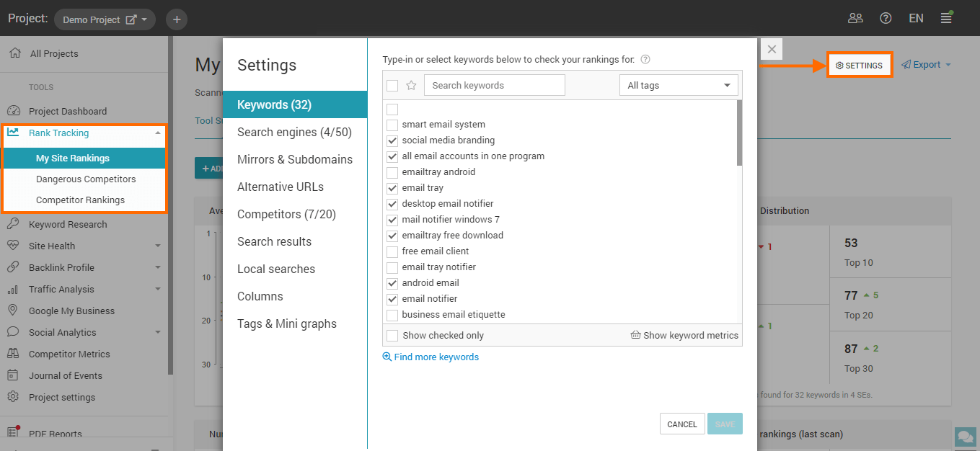Image resolution: width=980 pixels, height=451 pixels.
Task: Click the Find more keywords link
Action: 436,357
